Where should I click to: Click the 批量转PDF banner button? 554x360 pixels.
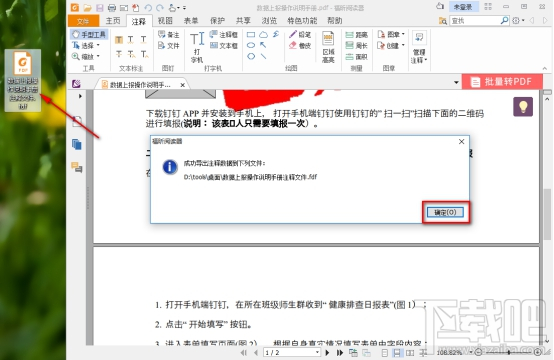click(502, 82)
